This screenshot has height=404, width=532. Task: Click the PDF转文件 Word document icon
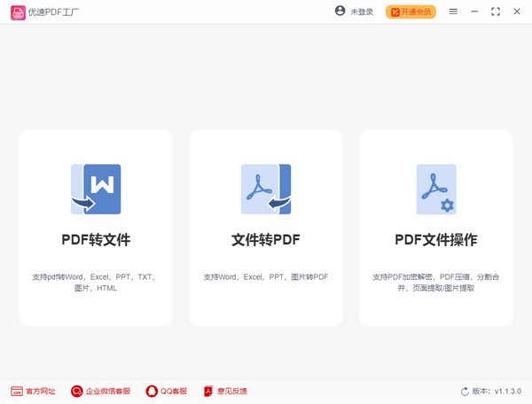96,189
